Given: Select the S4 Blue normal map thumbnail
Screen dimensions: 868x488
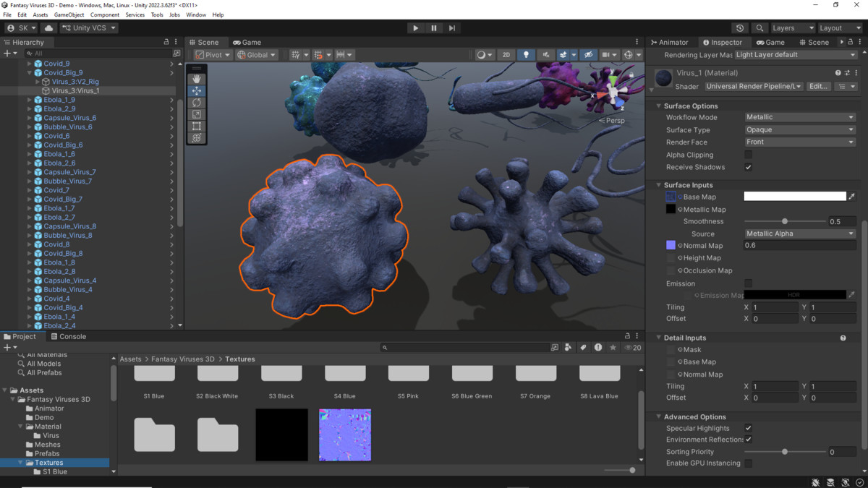Looking at the screenshot, I should coord(345,435).
